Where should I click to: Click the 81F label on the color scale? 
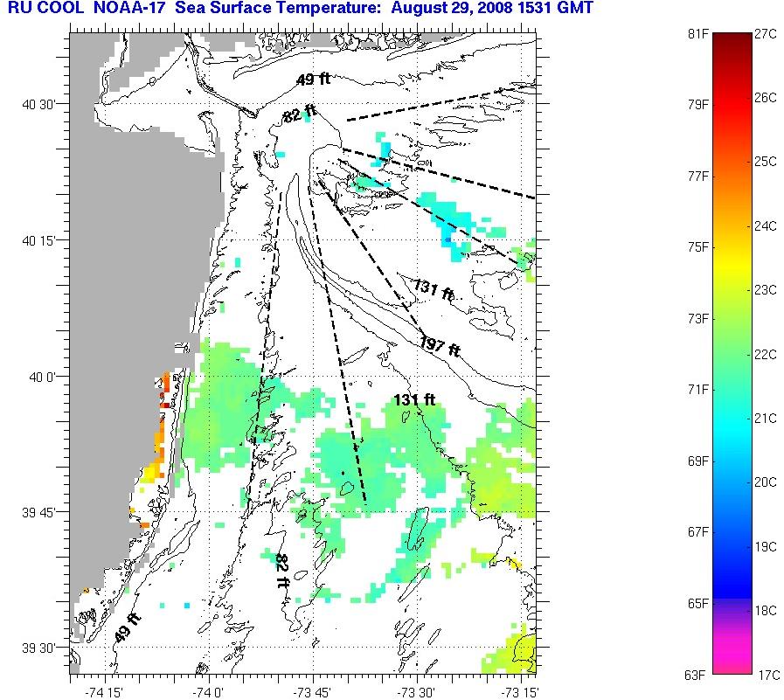[x=698, y=34]
